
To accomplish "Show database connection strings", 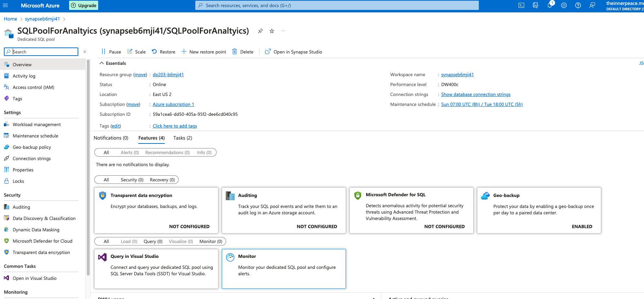I will coord(476,94).
